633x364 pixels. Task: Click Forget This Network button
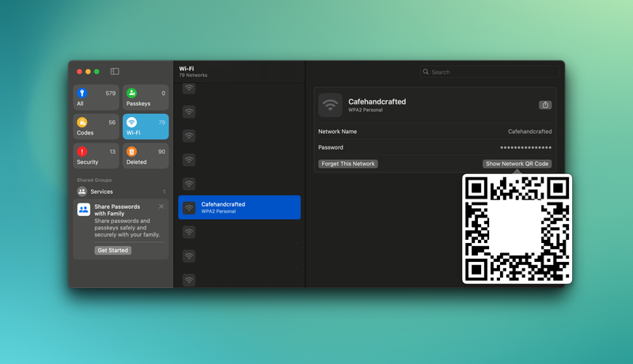(348, 164)
